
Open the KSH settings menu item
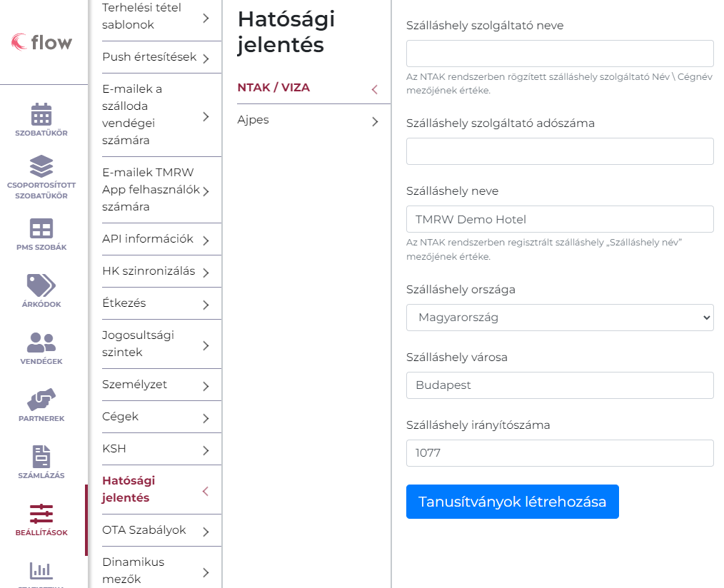click(156, 450)
